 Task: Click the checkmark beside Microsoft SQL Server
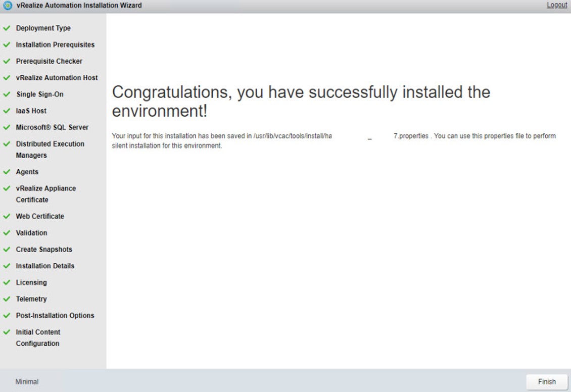[x=7, y=127]
